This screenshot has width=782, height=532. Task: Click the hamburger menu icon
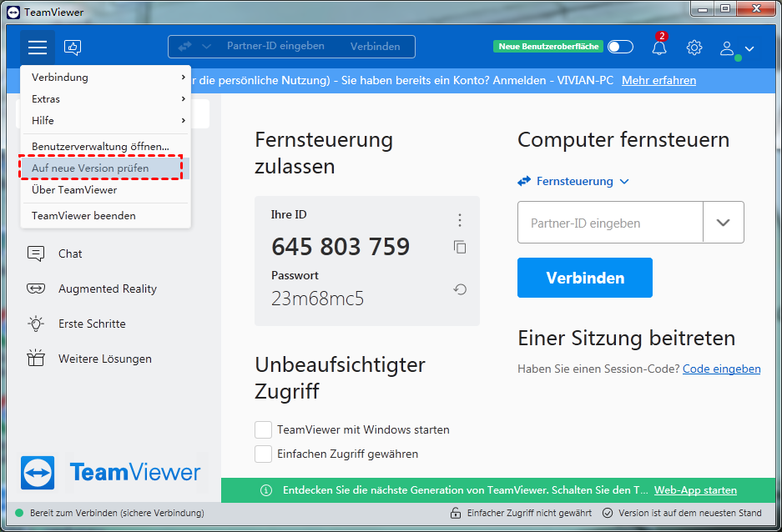tap(38, 48)
